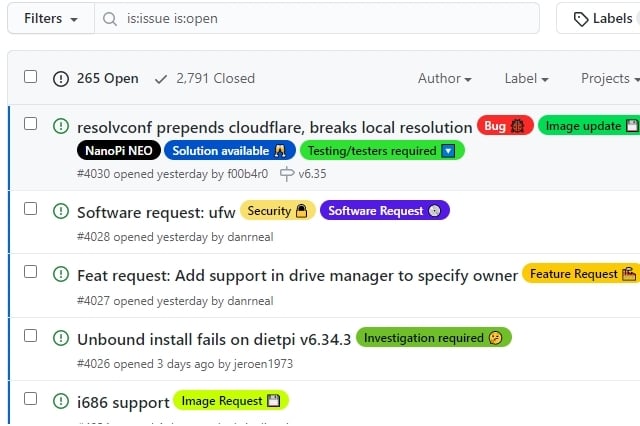Open the Projects filter dropdown

pos(610,78)
